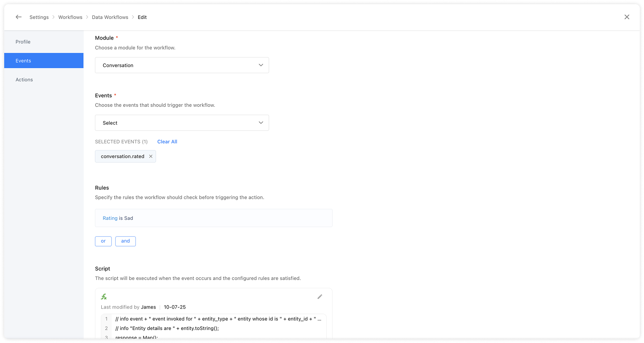
Task: Open Data Workflows from the breadcrumb
Action: [x=110, y=17]
